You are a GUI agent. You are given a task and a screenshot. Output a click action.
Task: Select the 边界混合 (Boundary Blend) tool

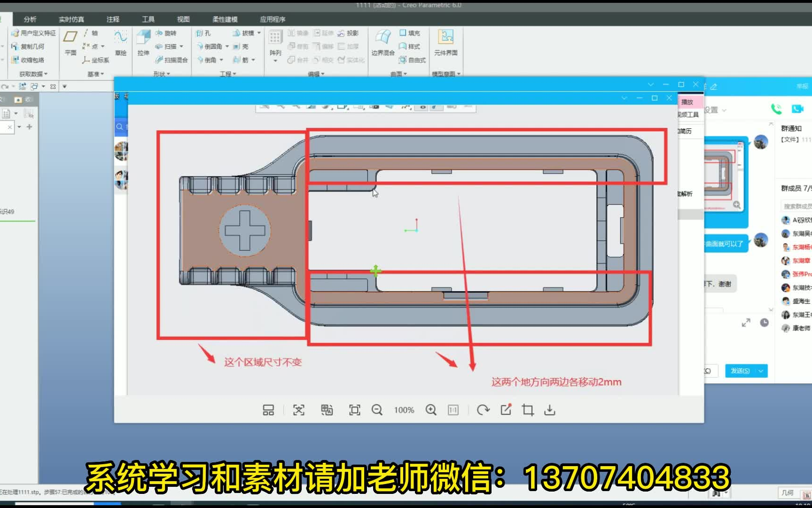pos(383,42)
